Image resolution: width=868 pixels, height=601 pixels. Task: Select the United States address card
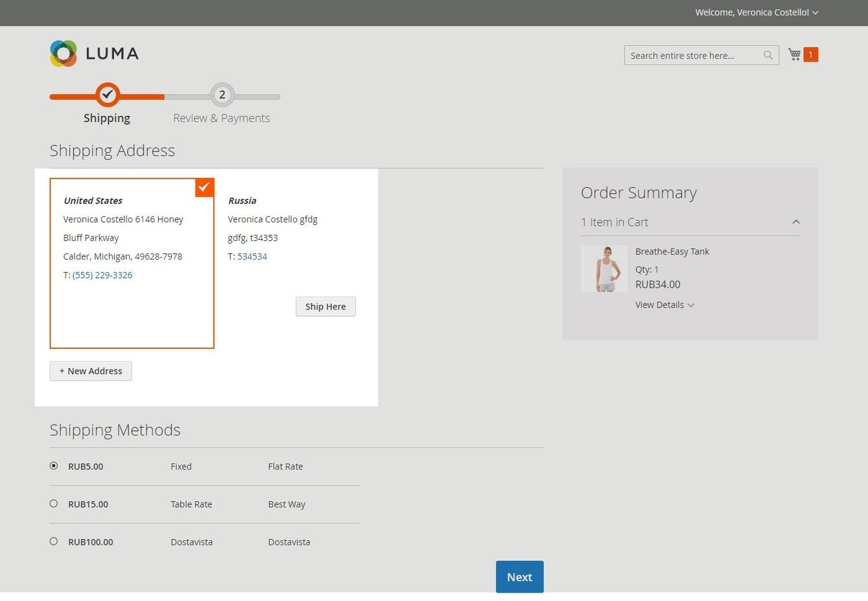132,263
